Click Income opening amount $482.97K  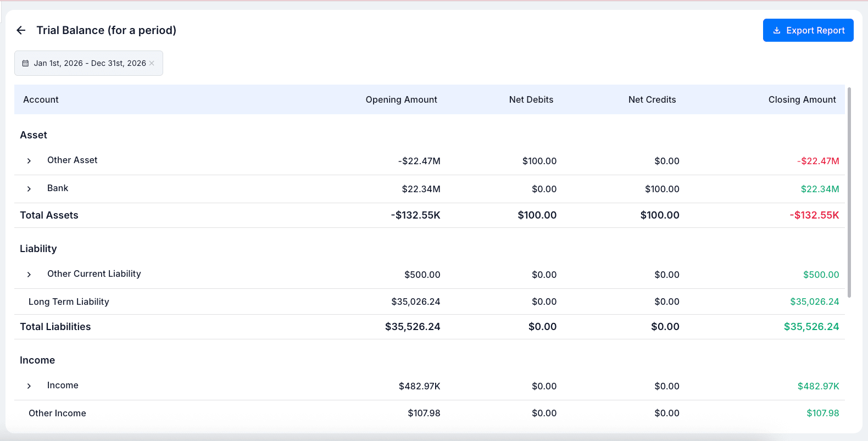pyautogui.click(x=420, y=386)
